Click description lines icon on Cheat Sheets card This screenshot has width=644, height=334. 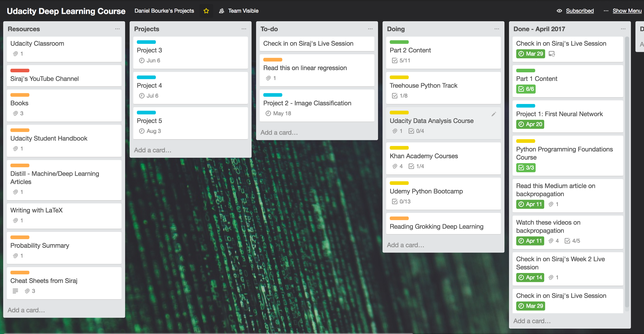[15, 291]
